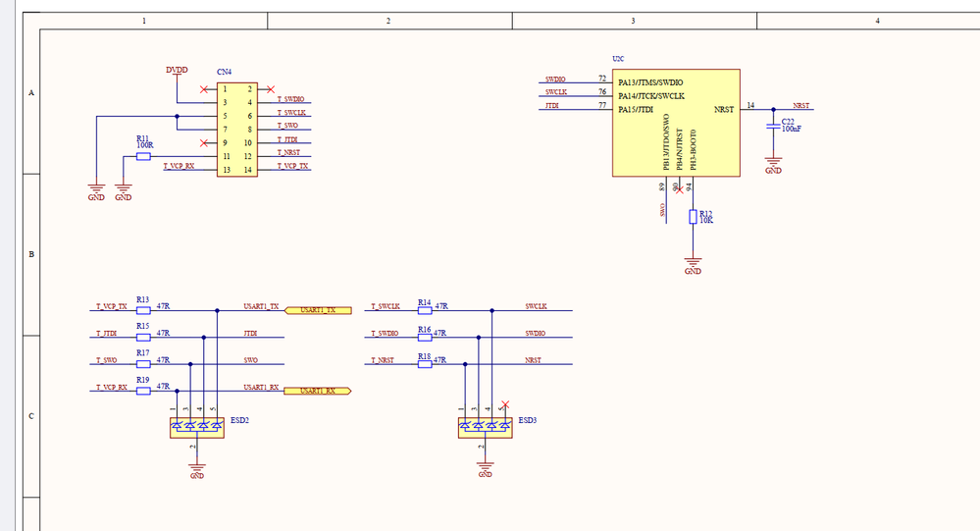980x531 pixels.
Task: Select JTDI net label at U1C pin 77
Action: (552, 106)
